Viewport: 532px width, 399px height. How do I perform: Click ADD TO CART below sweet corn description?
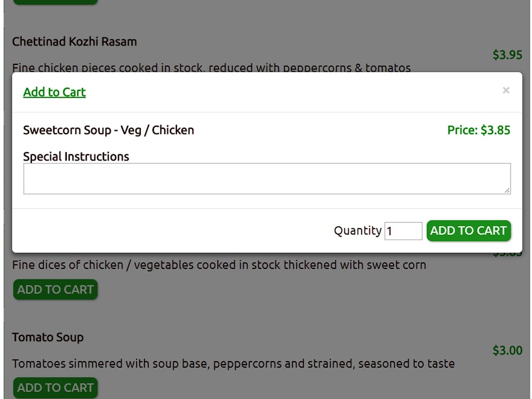[x=55, y=290]
